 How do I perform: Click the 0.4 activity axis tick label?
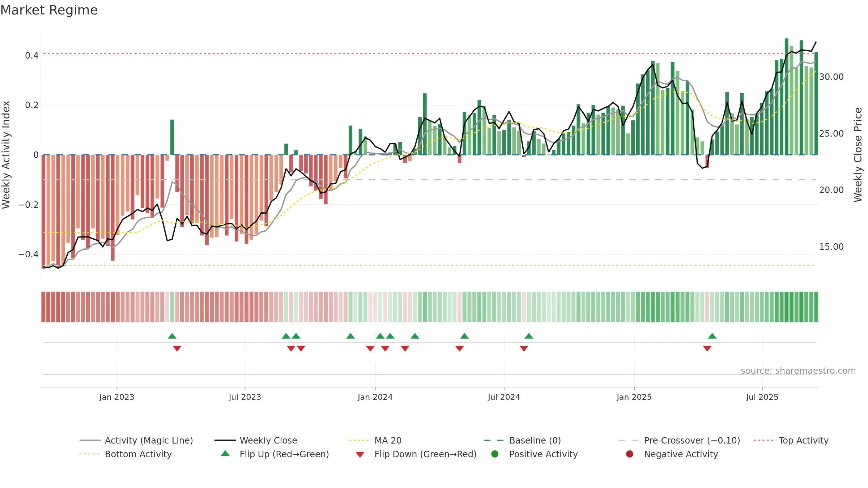click(32, 56)
